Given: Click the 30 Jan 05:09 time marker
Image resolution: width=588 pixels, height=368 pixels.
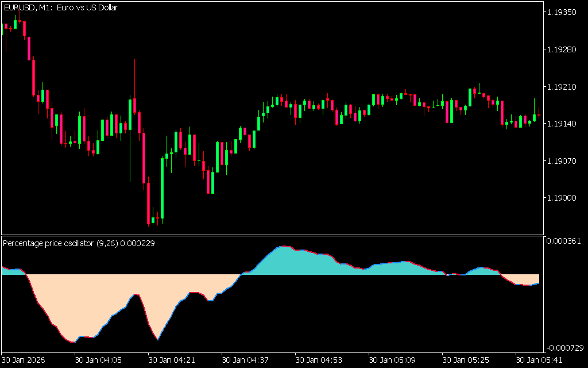Looking at the screenshot, I should (392, 360).
